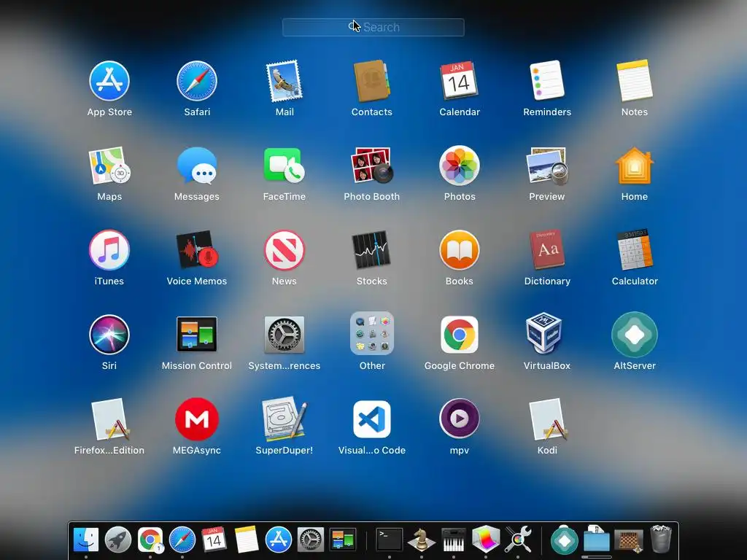
Task: Launch Safari from the Launchpad grid
Action: point(197,81)
